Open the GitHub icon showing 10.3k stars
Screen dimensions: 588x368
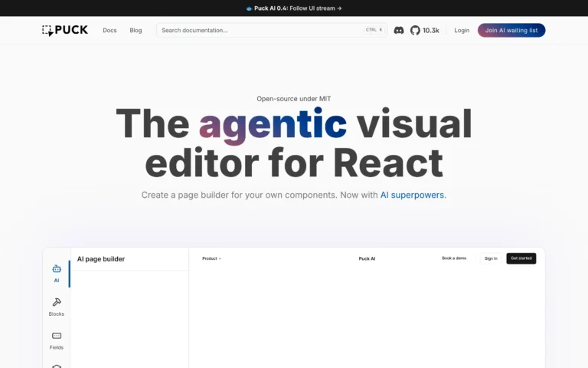(x=424, y=31)
